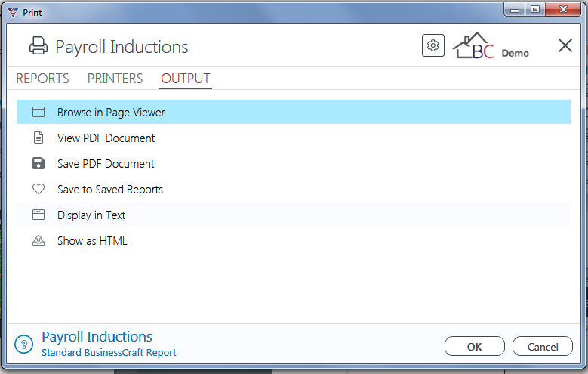The image size is (588, 374).
Task: Confirm with the OK button
Action: (x=475, y=346)
